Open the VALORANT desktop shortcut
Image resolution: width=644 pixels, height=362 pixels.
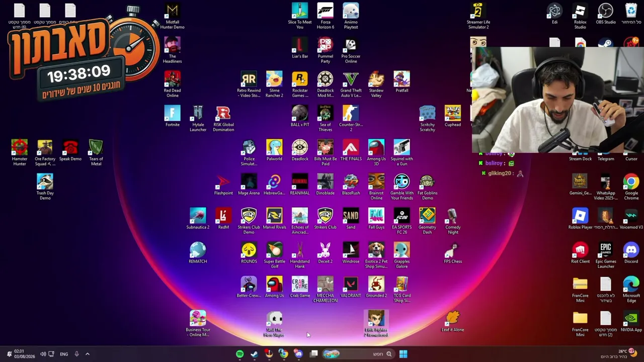point(351,287)
